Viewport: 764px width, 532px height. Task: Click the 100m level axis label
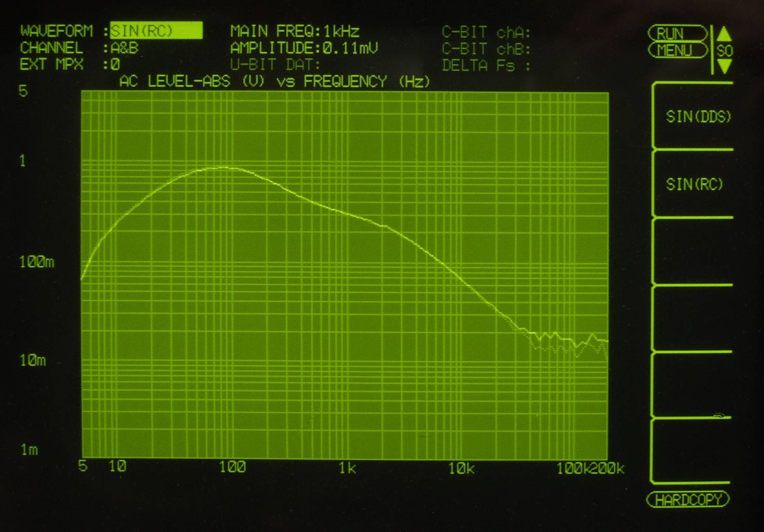36,262
